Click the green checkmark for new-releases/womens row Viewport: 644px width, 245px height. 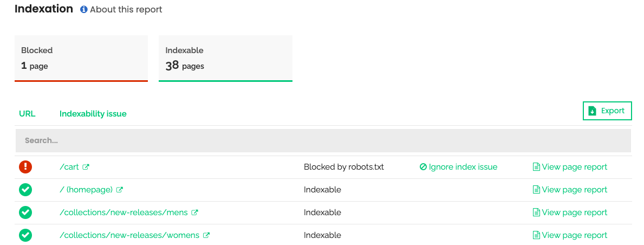[x=25, y=235]
